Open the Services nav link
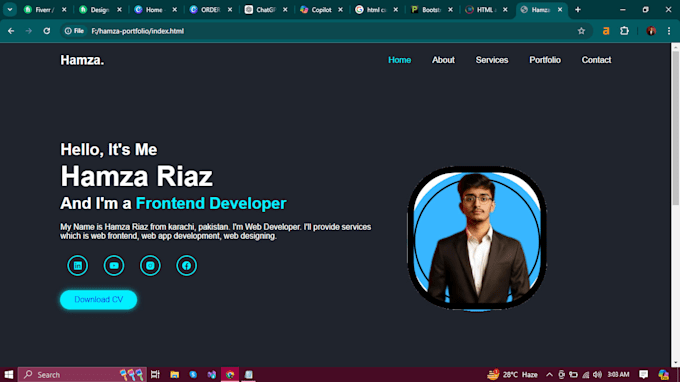 [x=492, y=60]
